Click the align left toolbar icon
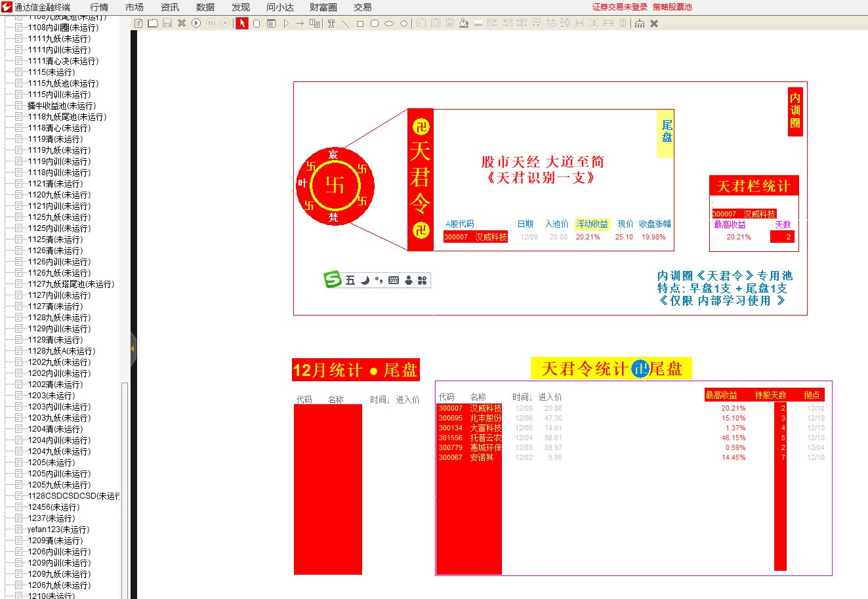 pos(492,24)
